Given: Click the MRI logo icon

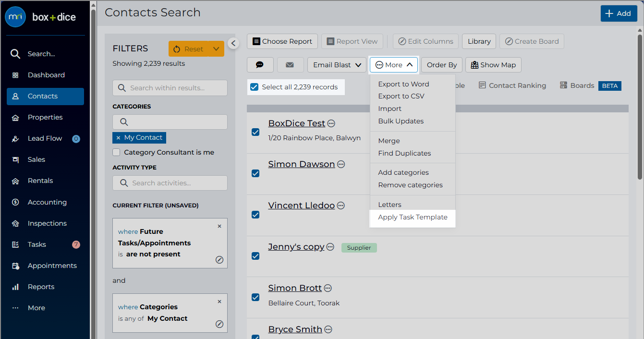Looking at the screenshot, I should coord(15,17).
